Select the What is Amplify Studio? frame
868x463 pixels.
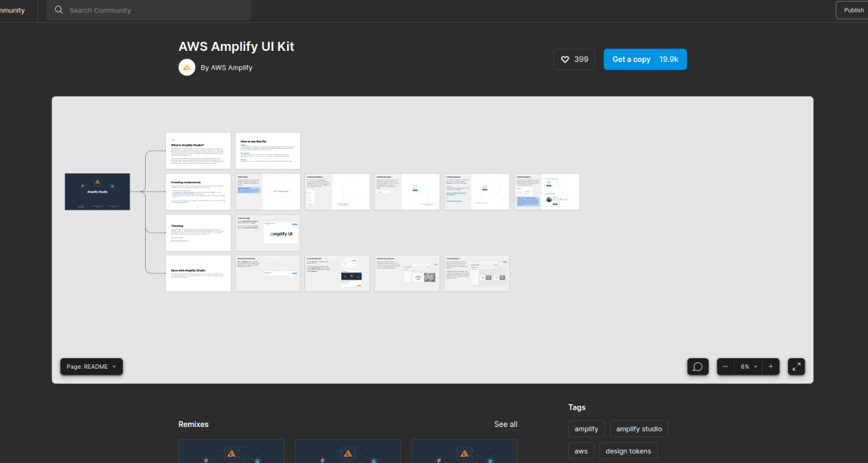coord(198,151)
